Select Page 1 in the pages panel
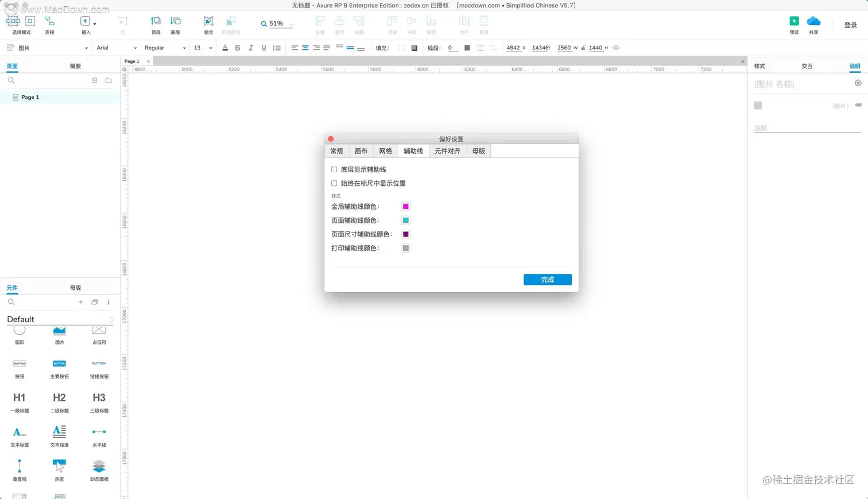The height and width of the screenshot is (499, 868). pos(30,97)
